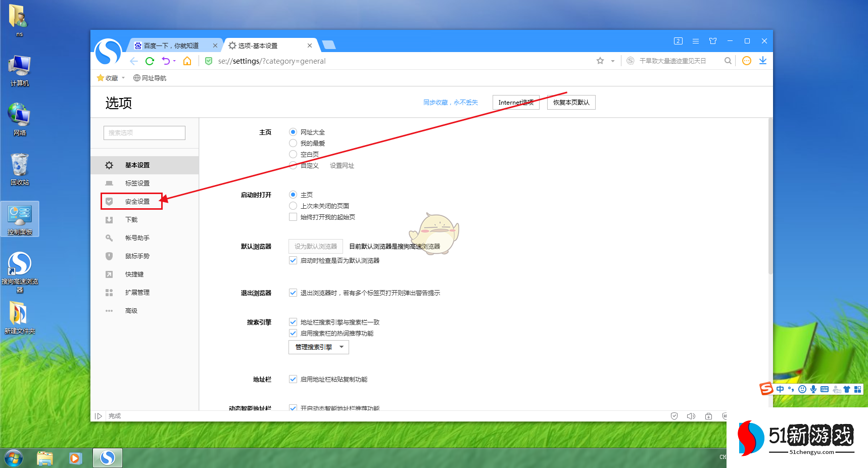Uncheck 启动时检查是否为默认浏览器
Image resolution: width=868 pixels, height=468 pixels.
[293, 260]
